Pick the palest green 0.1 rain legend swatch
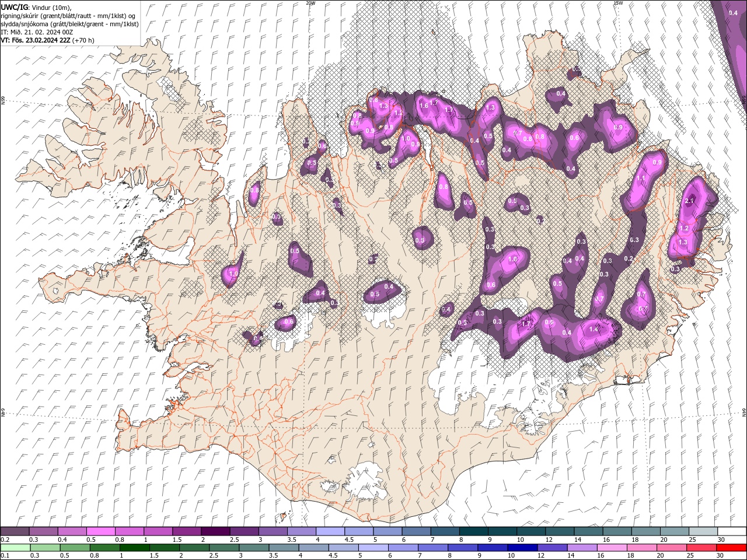747x560 pixels. pos(16,548)
